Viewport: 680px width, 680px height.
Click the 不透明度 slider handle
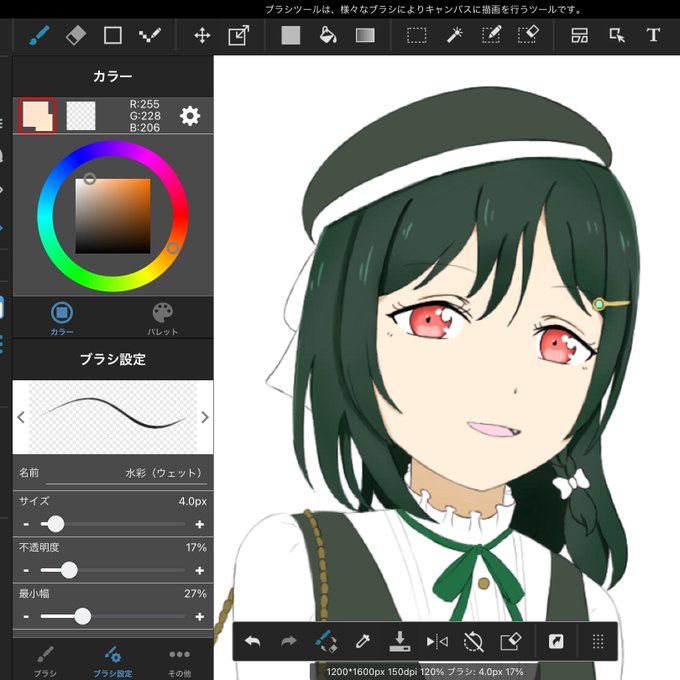coord(69,570)
